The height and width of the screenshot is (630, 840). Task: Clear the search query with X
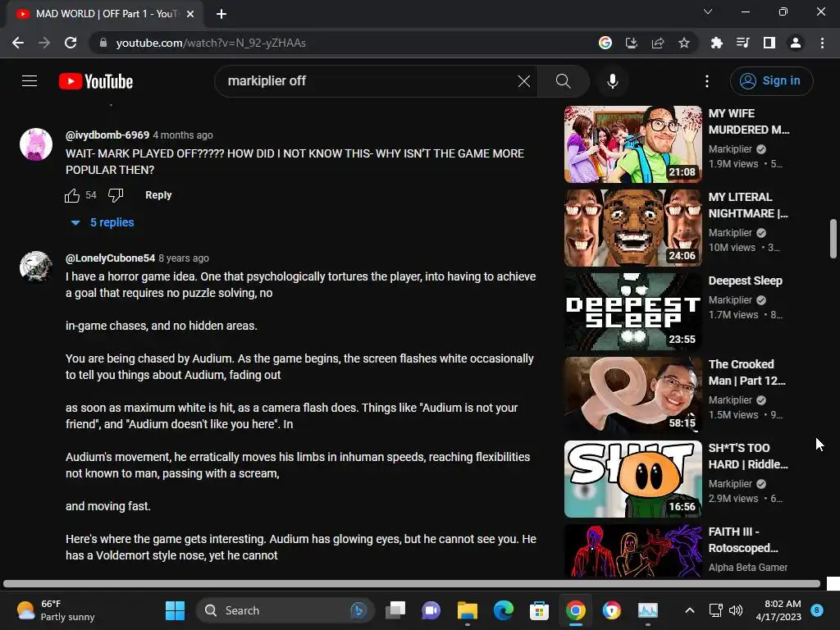coord(524,81)
